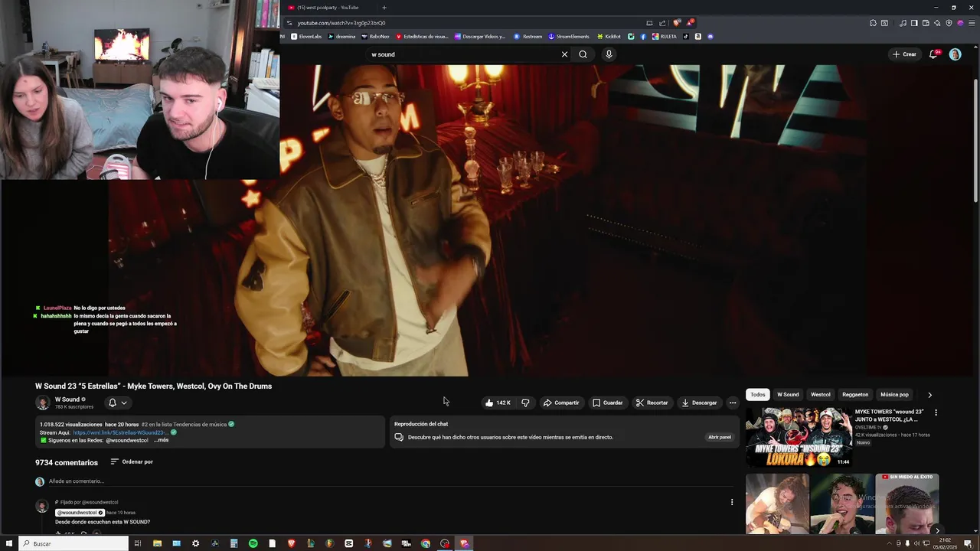Open the channel notification bell dropdown
This screenshot has width=980, height=551.
click(x=117, y=403)
